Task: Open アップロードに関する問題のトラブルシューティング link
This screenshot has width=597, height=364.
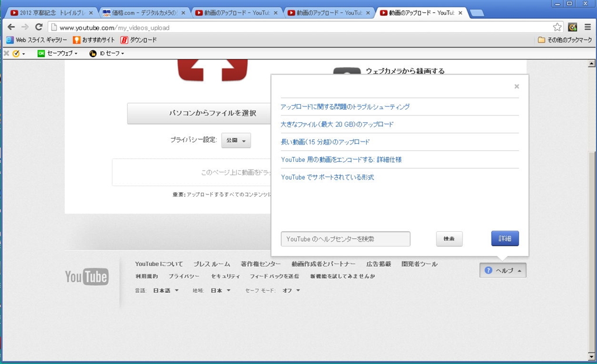Action: (x=345, y=107)
